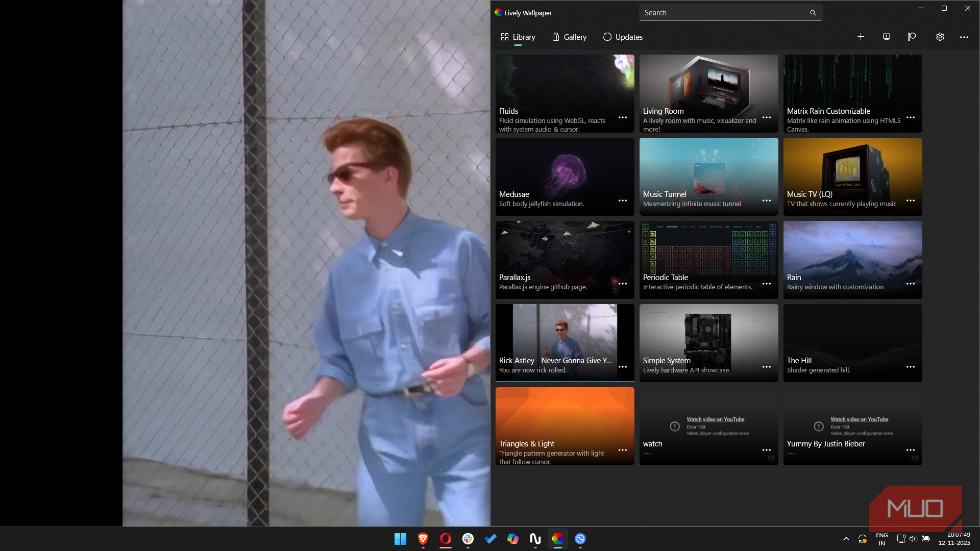Click the Lively Wallpaper taskbar icon
This screenshot has height=551, width=980.
[558, 539]
